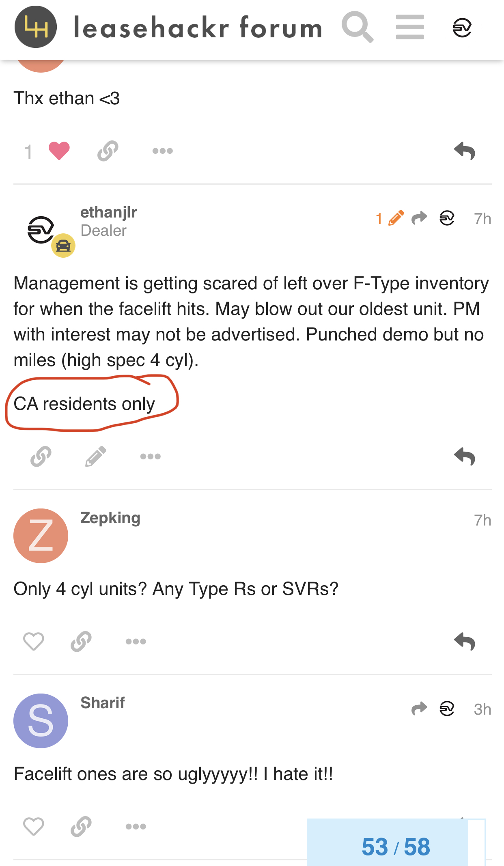Show more actions for "Thx ethan" post
Image resolution: width=504 pixels, height=866 pixels.
(x=162, y=151)
